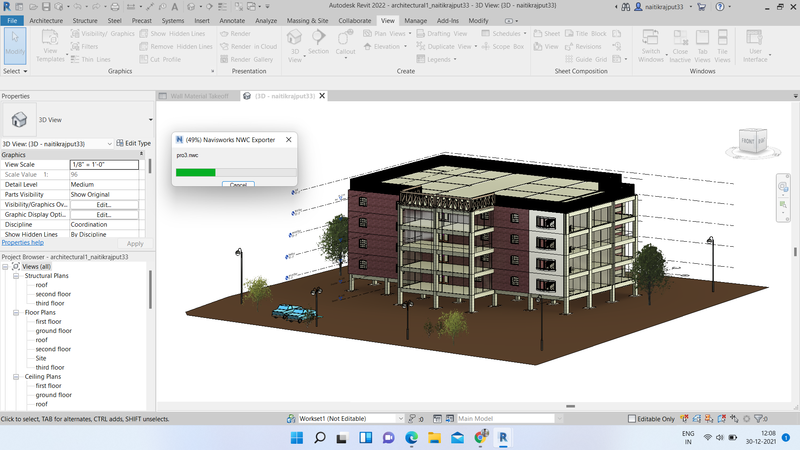Open Revisions dialog
This screenshot has height=450, width=800.
tap(583, 46)
